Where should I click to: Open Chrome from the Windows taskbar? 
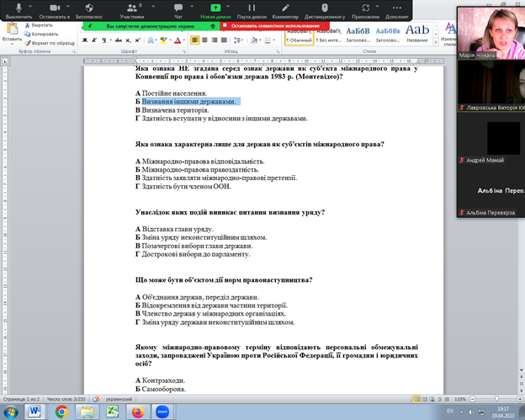(62, 412)
